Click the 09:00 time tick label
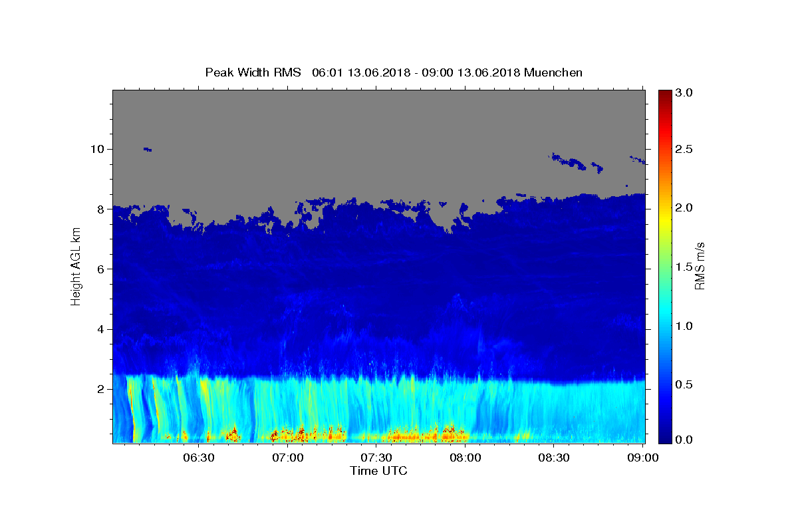Viewport: 798px width, 532px height. [643, 458]
